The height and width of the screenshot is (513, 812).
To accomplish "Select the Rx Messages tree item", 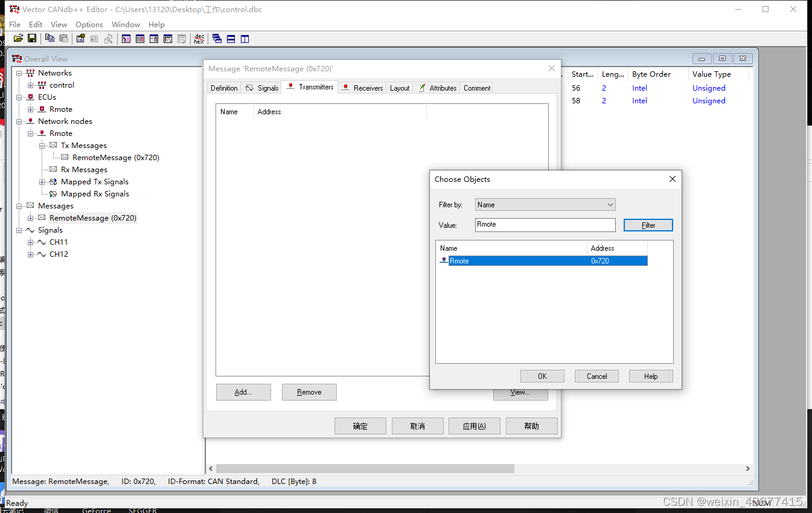I will (x=84, y=170).
